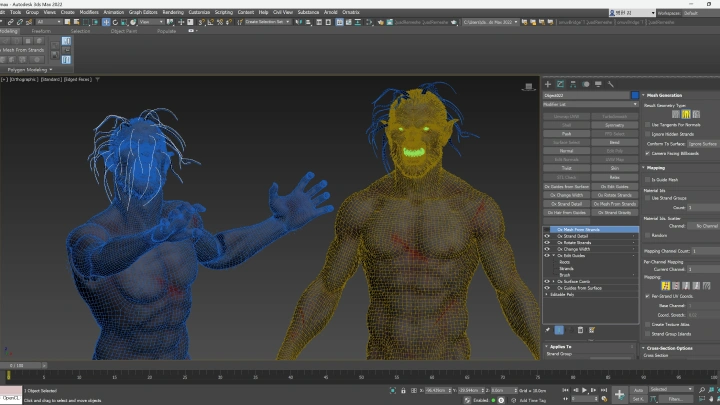This screenshot has width=720, height=405.
Task: Toggle the selection lock padlock icon
Action: (403, 390)
